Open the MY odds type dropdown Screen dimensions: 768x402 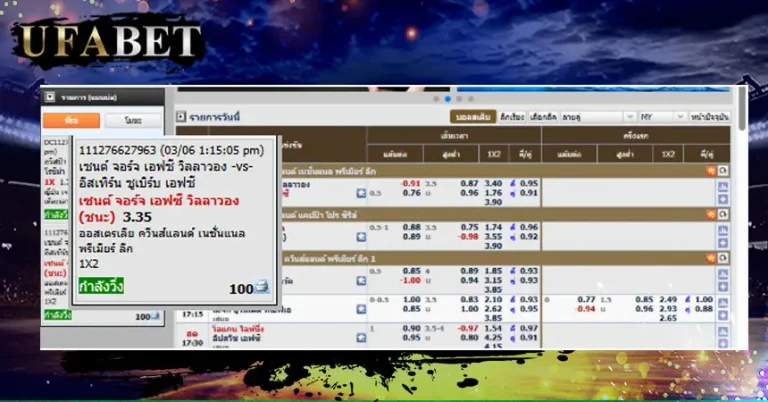(x=662, y=117)
